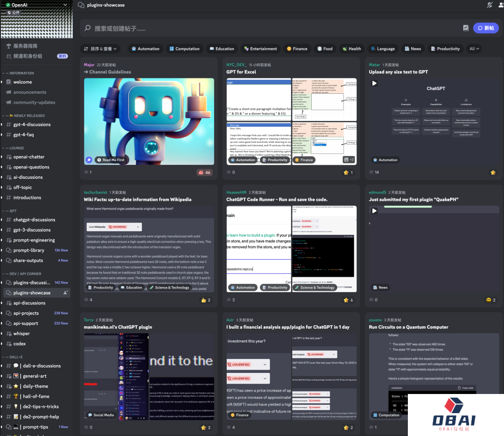Viewport: 504px width, 436px height.
Task: Open the prompt-library channel
Action: tap(28, 250)
